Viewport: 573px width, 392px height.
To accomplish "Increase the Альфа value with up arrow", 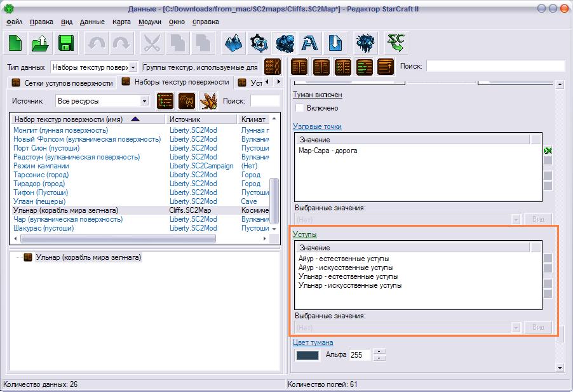I will pyautogui.click(x=379, y=352).
